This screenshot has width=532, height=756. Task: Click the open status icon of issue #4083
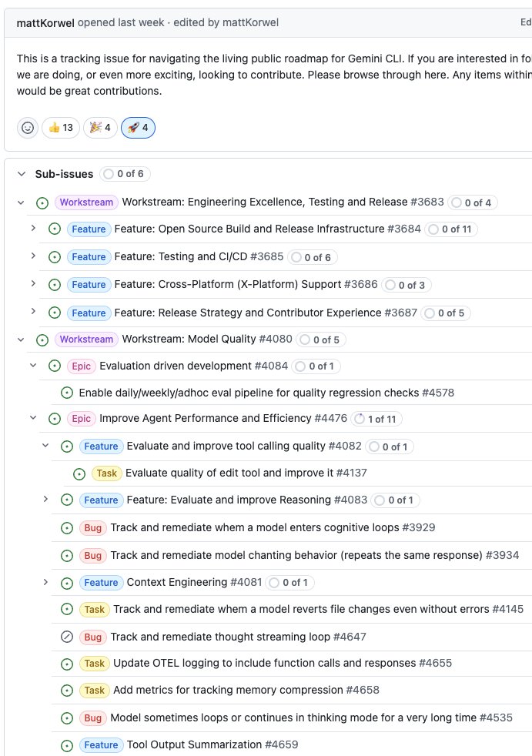(67, 500)
